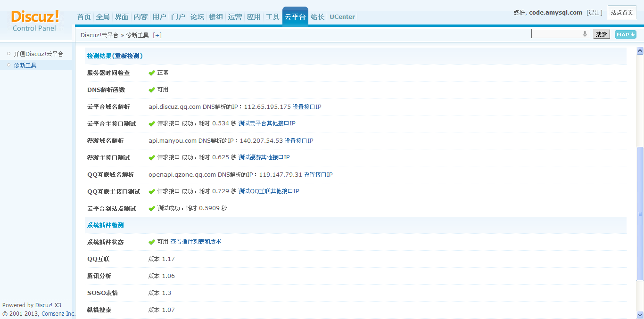Open the MAP site map button

tap(625, 34)
